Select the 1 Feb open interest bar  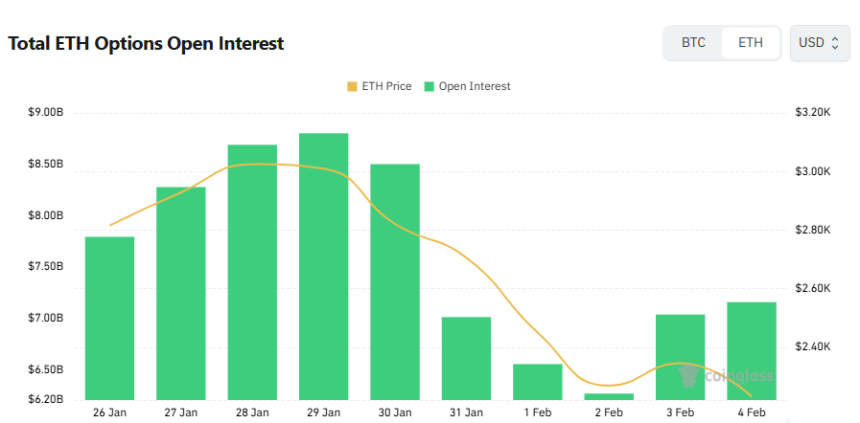538,382
